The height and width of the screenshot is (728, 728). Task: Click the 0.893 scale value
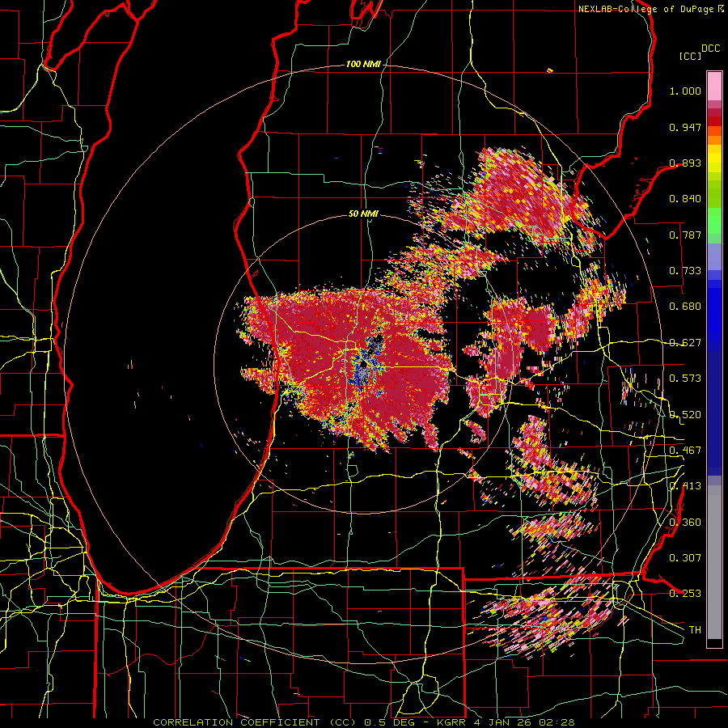(x=685, y=163)
